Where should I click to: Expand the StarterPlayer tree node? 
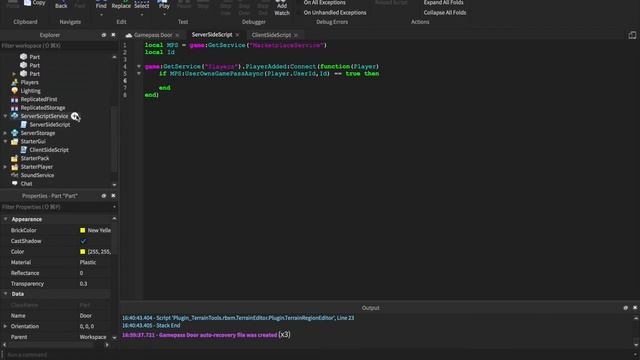pos(5,167)
